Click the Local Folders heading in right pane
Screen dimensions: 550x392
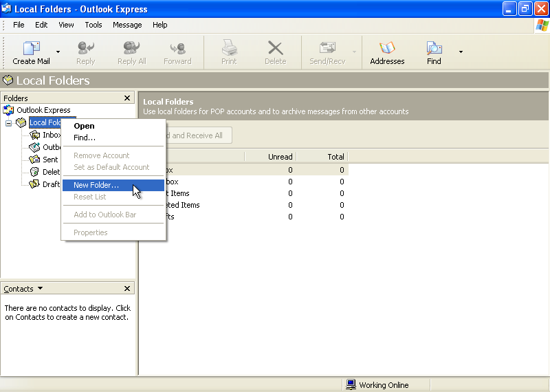coord(168,102)
